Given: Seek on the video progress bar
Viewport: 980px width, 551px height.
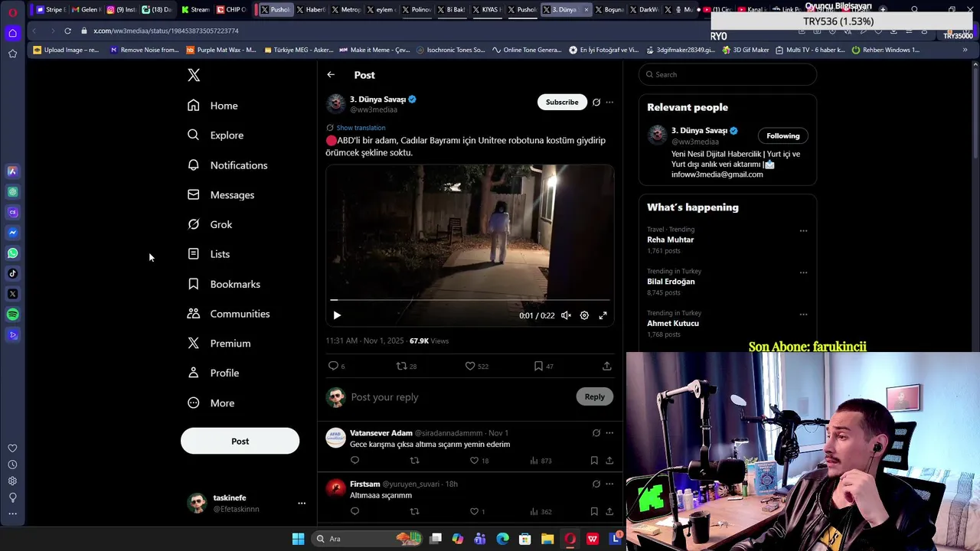Looking at the screenshot, I should pyautogui.click(x=470, y=300).
